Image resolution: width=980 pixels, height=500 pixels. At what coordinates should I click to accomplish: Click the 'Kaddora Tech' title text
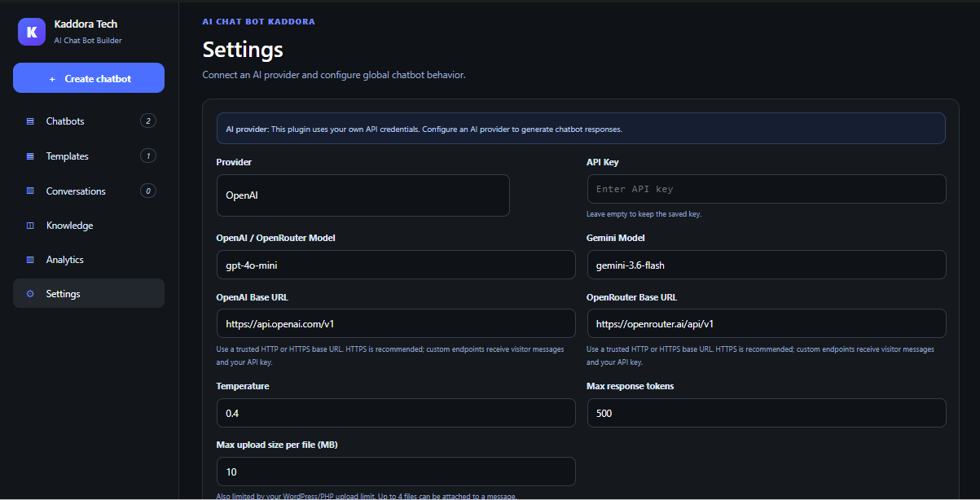[86, 24]
